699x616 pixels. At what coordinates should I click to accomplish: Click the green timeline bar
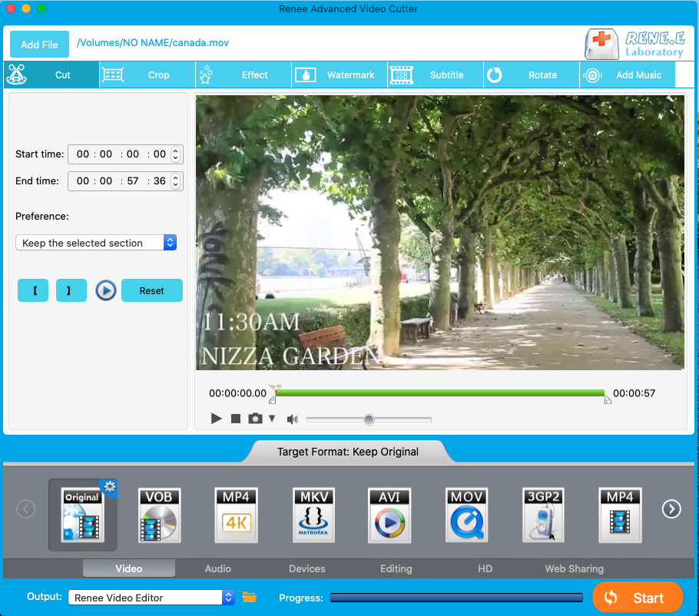[440, 392]
